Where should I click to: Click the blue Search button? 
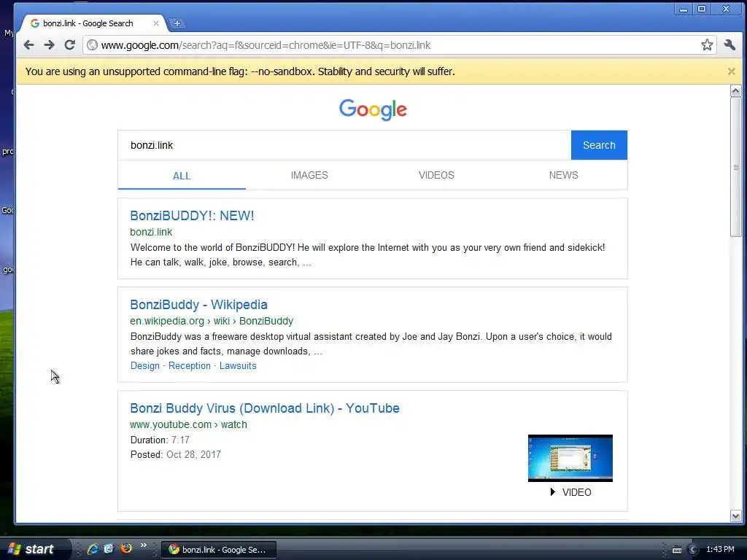click(x=599, y=145)
